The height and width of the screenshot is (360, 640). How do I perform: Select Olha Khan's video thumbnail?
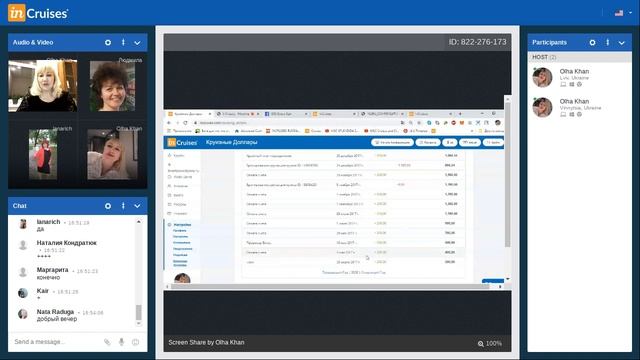pos(113,155)
